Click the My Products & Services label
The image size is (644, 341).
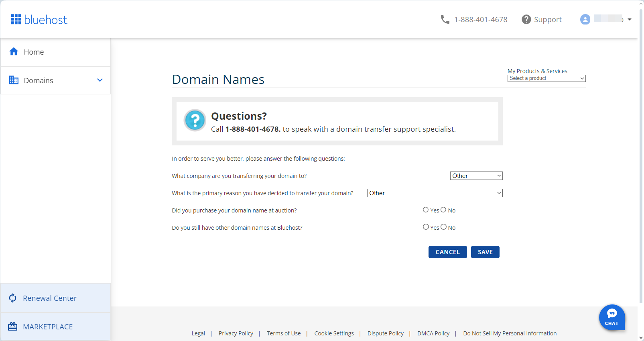click(537, 71)
